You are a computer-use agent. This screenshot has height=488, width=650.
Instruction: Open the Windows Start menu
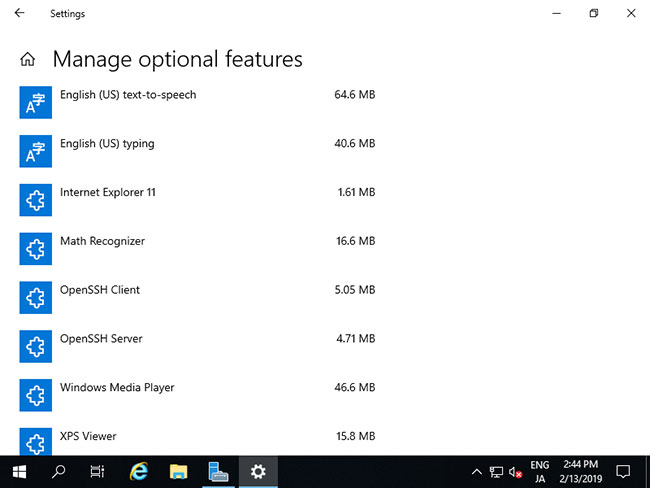pyautogui.click(x=19, y=472)
